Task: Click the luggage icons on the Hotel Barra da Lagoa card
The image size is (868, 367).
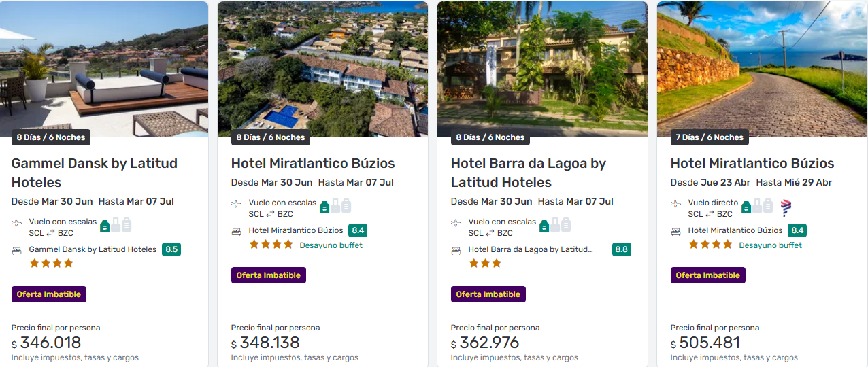Action: 555,225
